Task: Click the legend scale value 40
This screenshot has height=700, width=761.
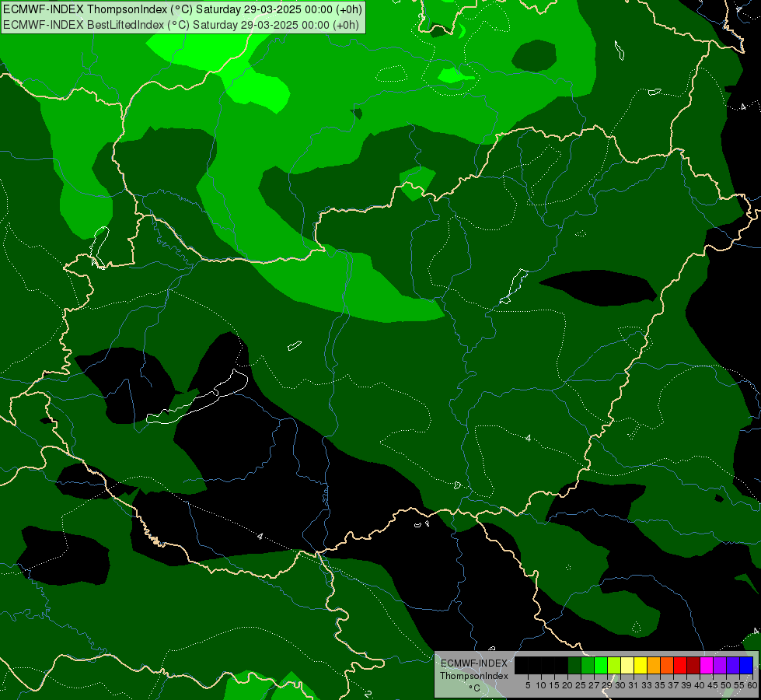Action: pos(700,685)
